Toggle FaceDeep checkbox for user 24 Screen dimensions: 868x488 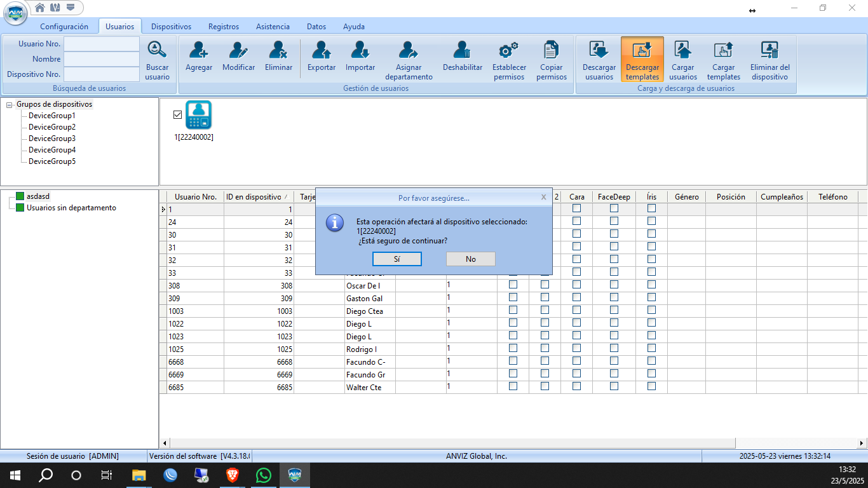click(x=614, y=221)
